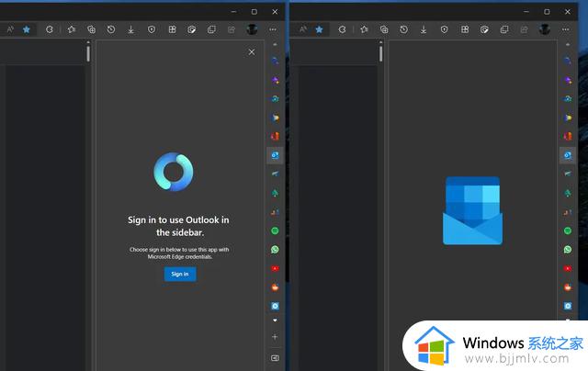This screenshot has height=371, width=588.
Task: Open Settings and more menu in right window
Action: click(566, 29)
